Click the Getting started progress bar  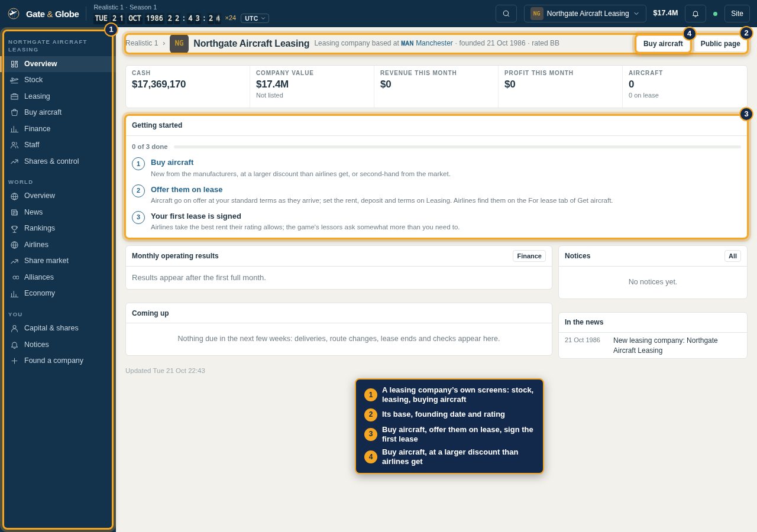click(457, 147)
